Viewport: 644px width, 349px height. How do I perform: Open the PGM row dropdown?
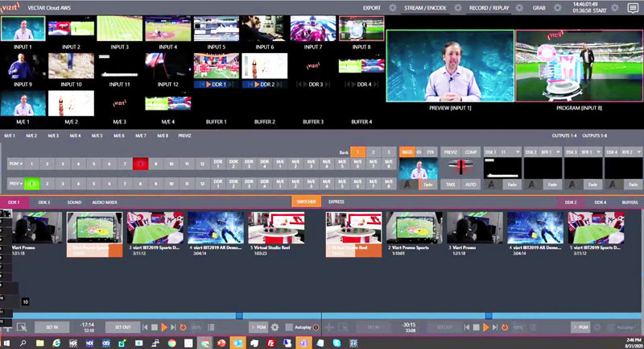(x=15, y=164)
